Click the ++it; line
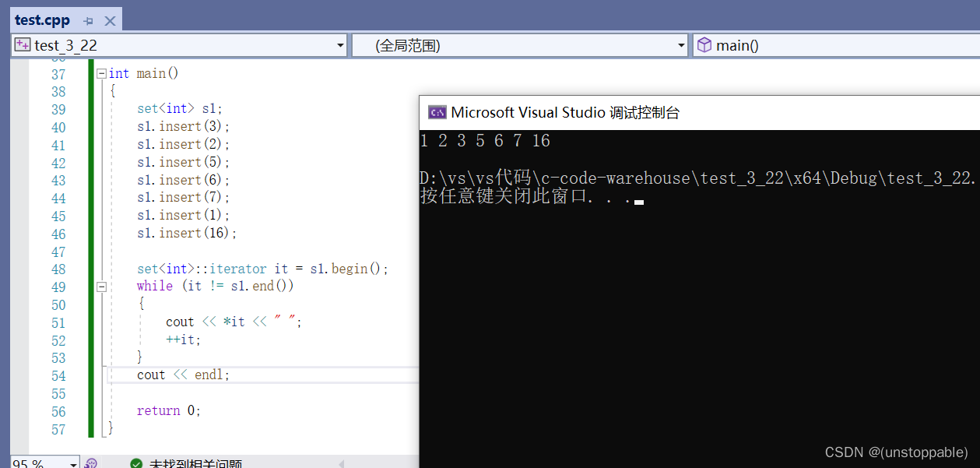The height and width of the screenshot is (468, 980). point(183,340)
